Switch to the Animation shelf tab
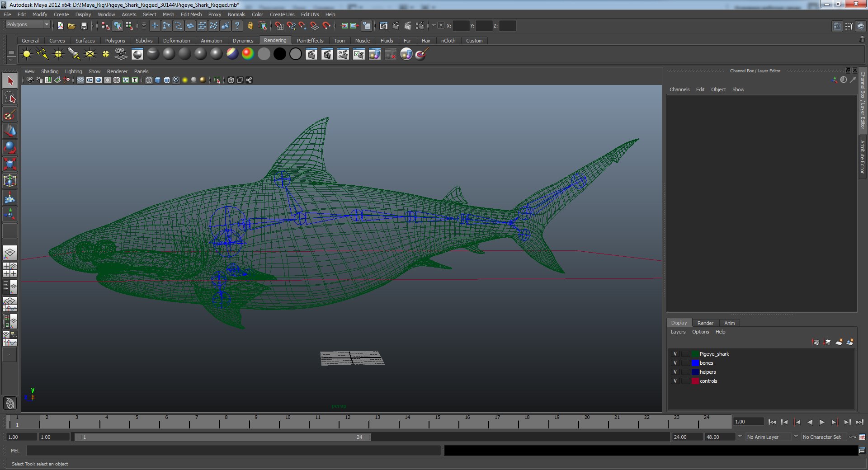This screenshot has width=868, height=470. [x=212, y=41]
